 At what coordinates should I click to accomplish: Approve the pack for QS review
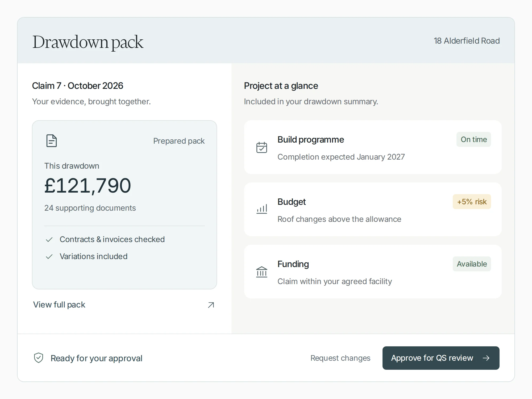[x=441, y=358]
